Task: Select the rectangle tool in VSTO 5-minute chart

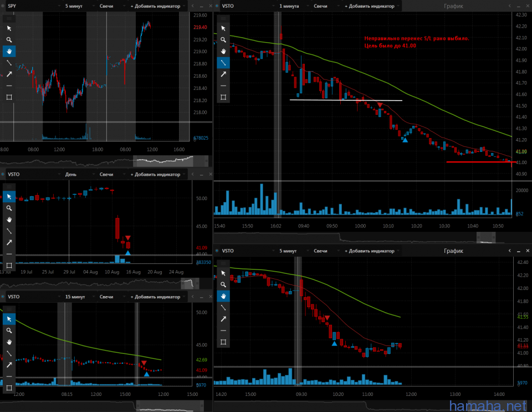Action: pos(223,342)
